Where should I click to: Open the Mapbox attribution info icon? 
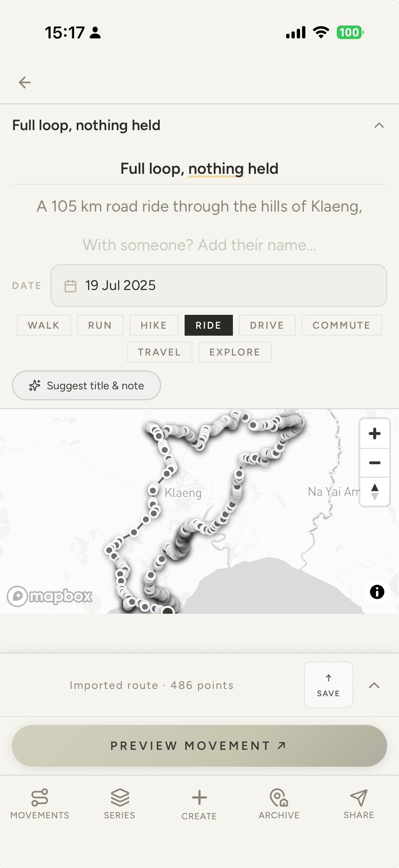coord(377,592)
